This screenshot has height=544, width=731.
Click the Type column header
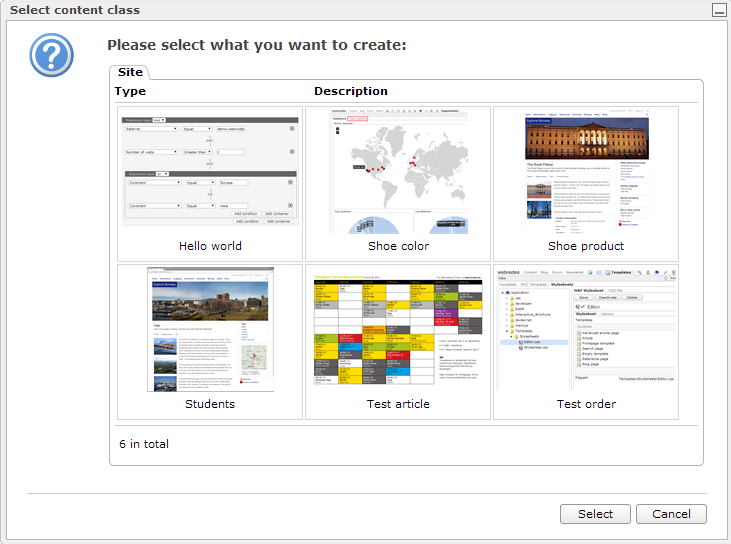(x=130, y=91)
